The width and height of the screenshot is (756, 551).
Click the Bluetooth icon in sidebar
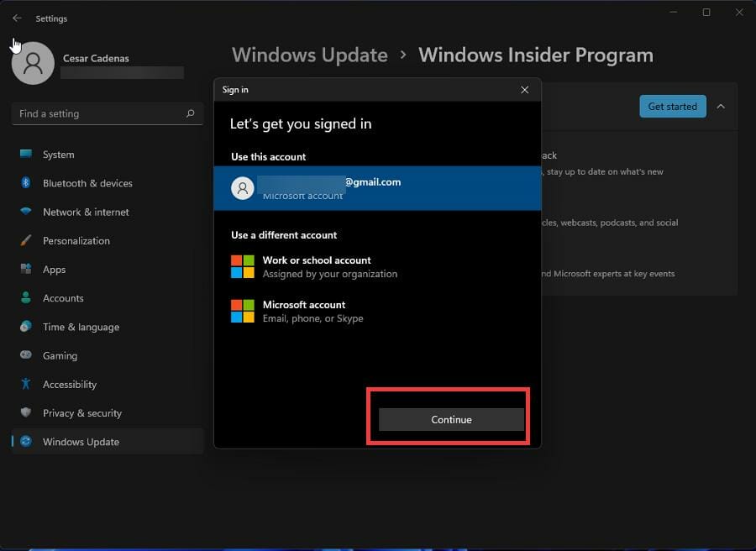25,183
